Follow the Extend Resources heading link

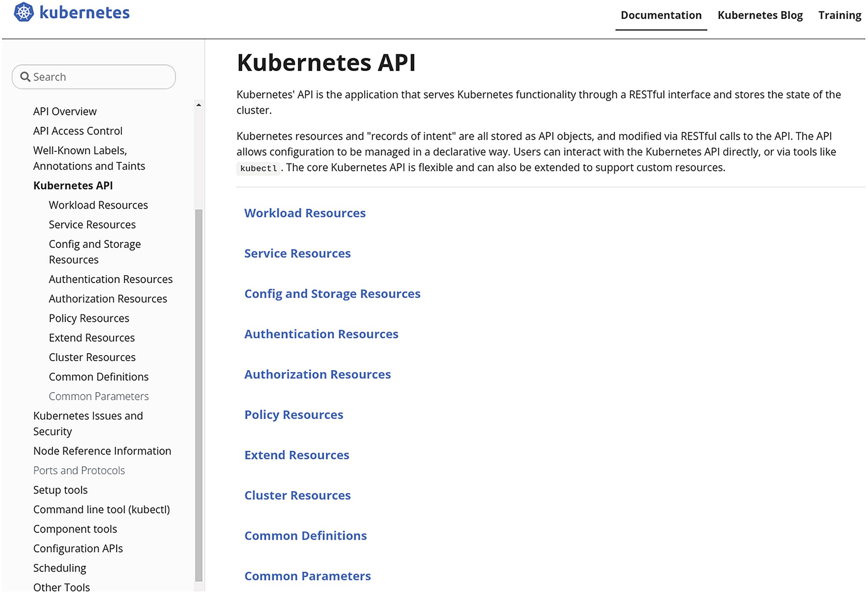pos(297,455)
